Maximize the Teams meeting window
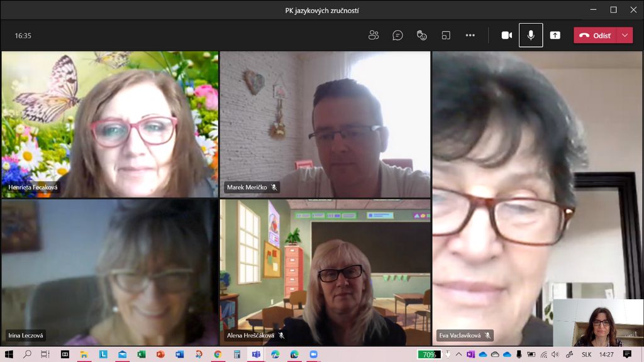This screenshot has height=362, width=644. pyautogui.click(x=613, y=10)
